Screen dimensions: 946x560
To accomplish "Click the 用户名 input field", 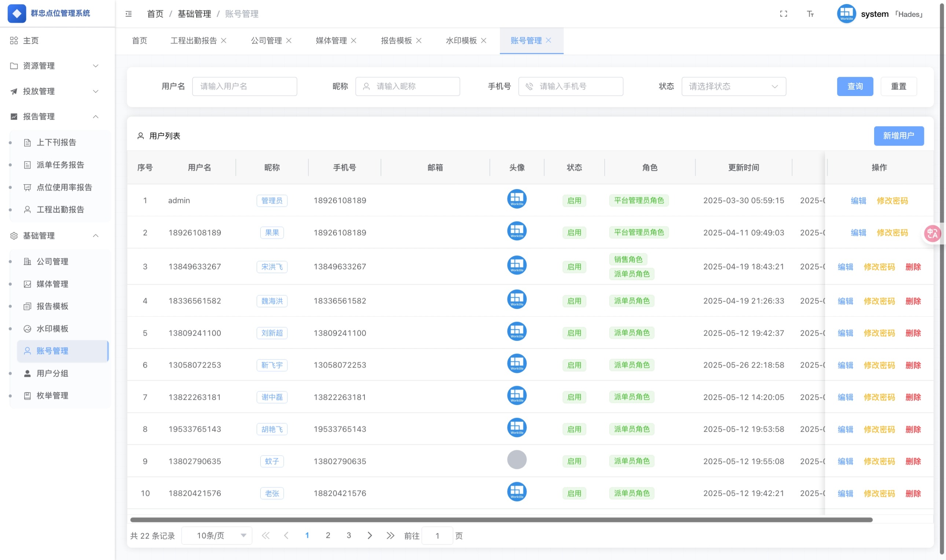I will pyautogui.click(x=245, y=86).
